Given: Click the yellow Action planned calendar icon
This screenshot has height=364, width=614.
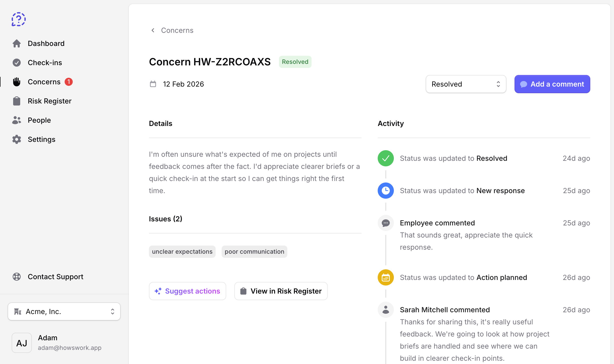Looking at the screenshot, I should 386,277.
